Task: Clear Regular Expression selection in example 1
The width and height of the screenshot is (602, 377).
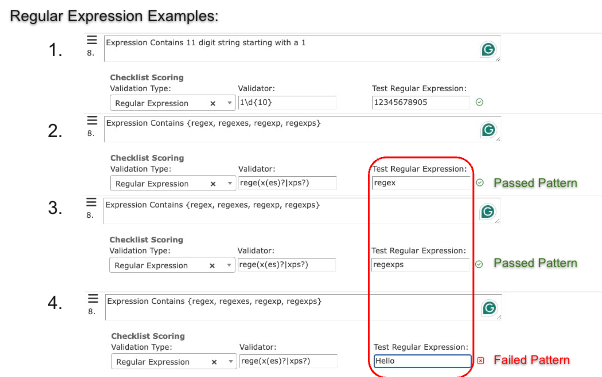Action: (x=213, y=103)
